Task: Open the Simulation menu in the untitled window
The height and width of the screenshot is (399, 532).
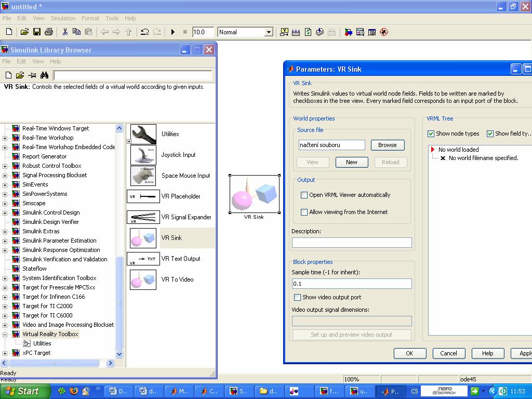Action: pyautogui.click(x=63, y=18)
